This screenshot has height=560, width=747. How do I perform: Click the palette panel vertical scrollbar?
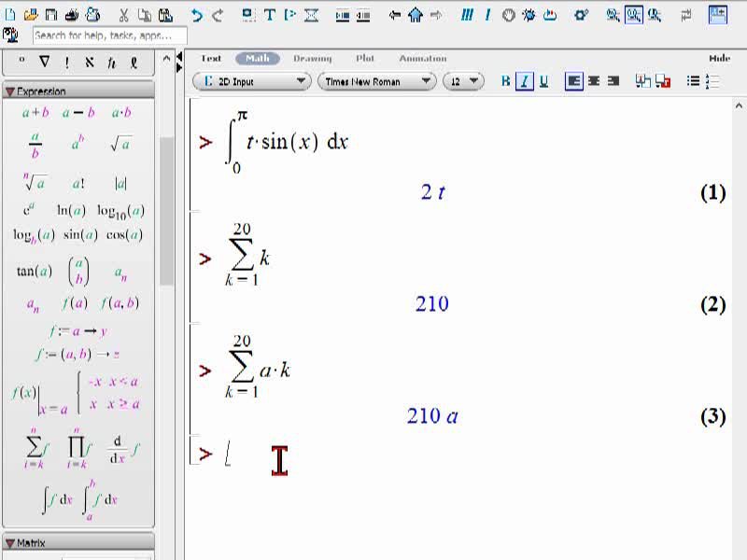pos(166,211)
